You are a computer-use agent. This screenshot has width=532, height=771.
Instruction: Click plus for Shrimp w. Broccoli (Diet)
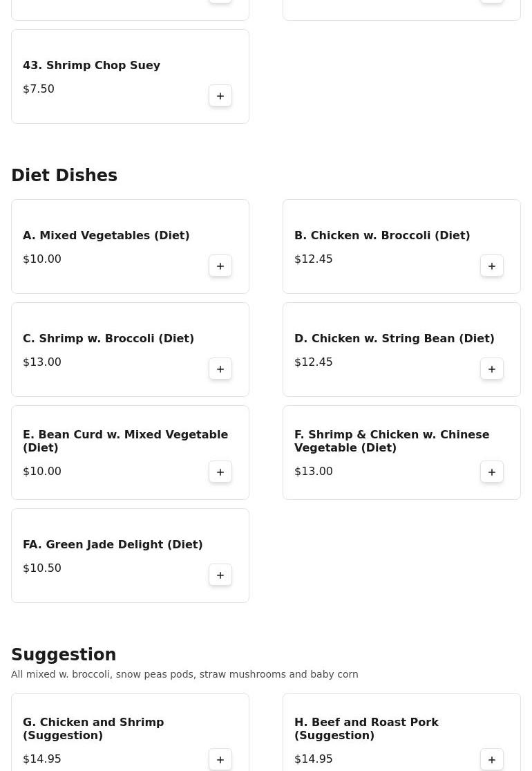(220, 369)
